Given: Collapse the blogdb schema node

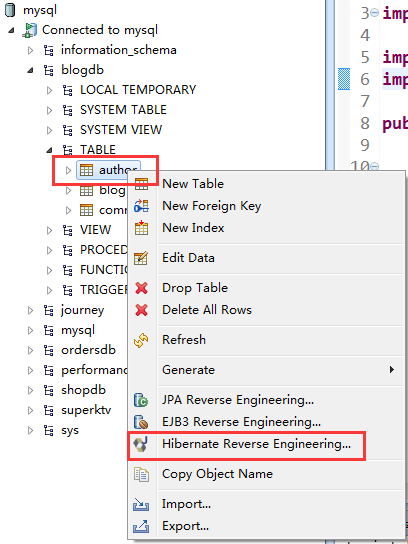Looking at the screenshot, I should click(31, 70).
